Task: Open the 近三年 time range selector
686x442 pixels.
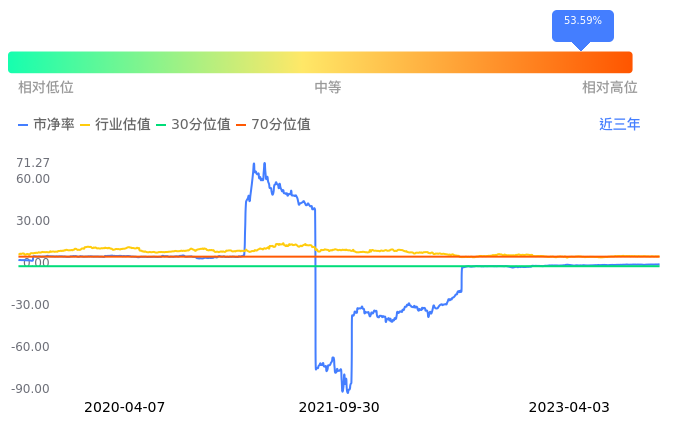Action: [619, 125]
